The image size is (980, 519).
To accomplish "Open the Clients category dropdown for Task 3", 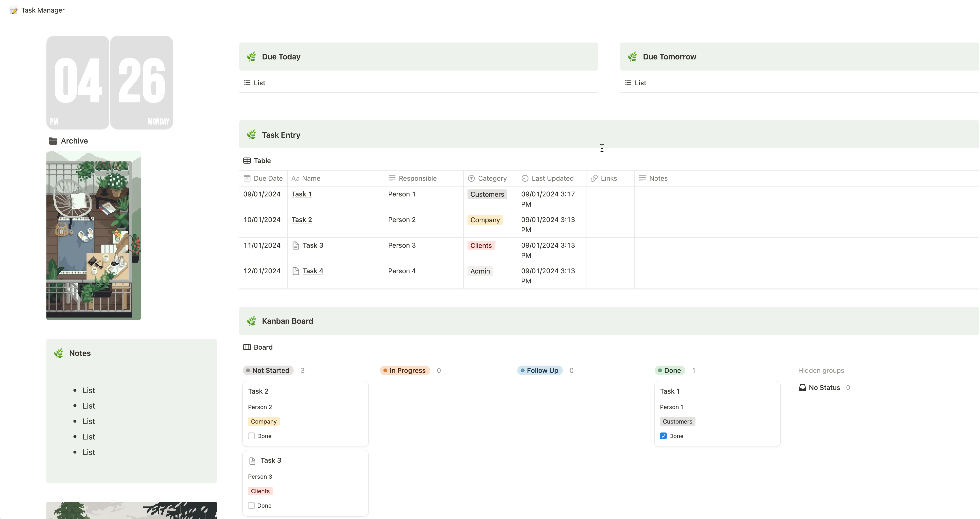I will (481, 246).
